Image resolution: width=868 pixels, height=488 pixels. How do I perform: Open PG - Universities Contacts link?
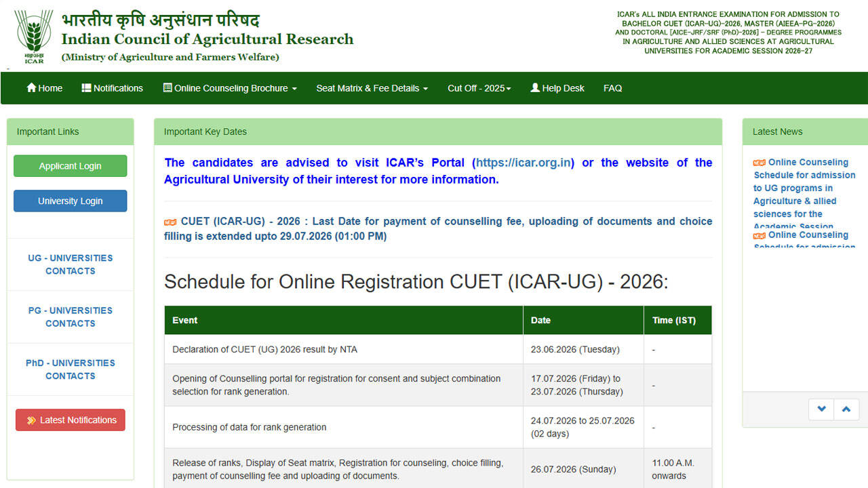click(71, 317)
